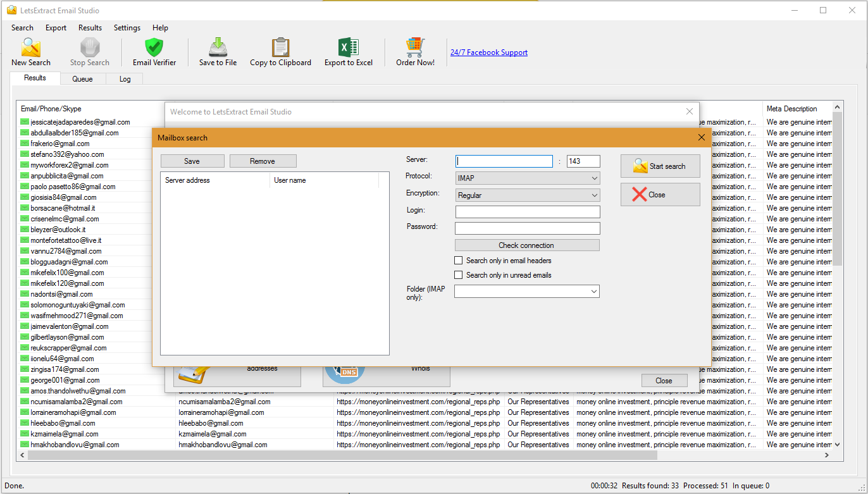
Task: Click the Save to File icon
Action: 218,48
